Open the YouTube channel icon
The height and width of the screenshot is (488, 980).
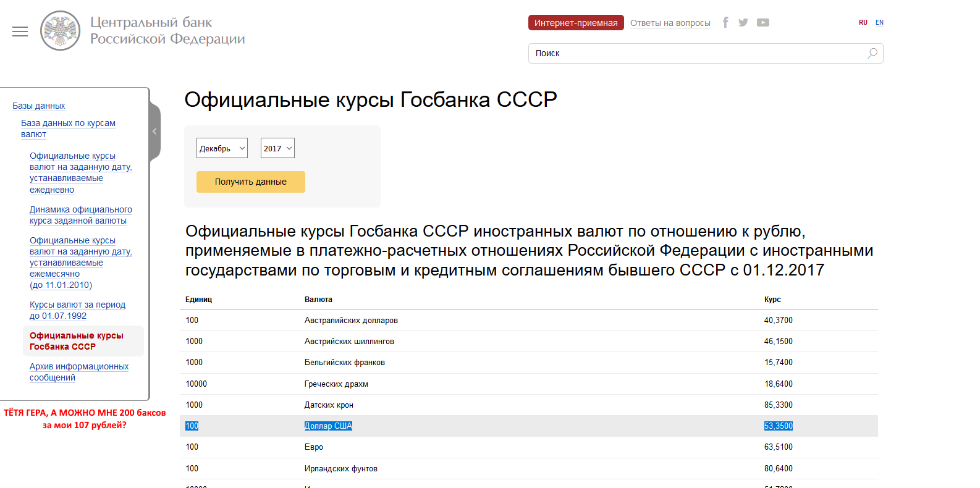tap(763, 22)
